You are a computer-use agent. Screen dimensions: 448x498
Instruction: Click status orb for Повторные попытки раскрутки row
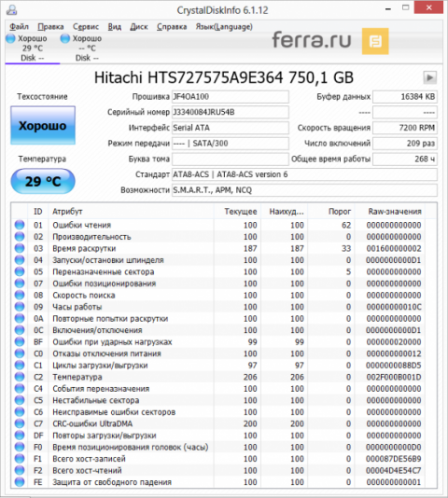(20, 319)
